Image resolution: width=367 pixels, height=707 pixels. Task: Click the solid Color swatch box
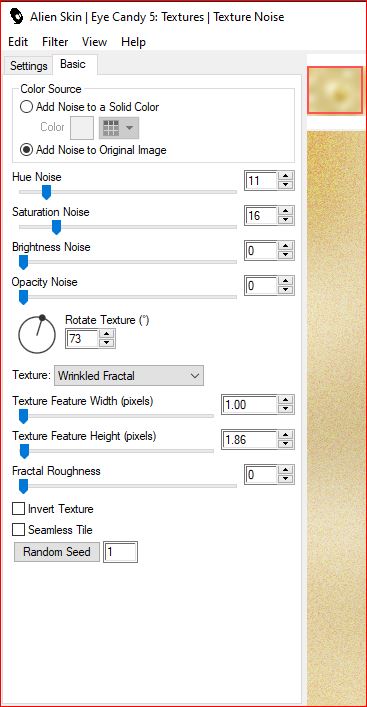82,128
